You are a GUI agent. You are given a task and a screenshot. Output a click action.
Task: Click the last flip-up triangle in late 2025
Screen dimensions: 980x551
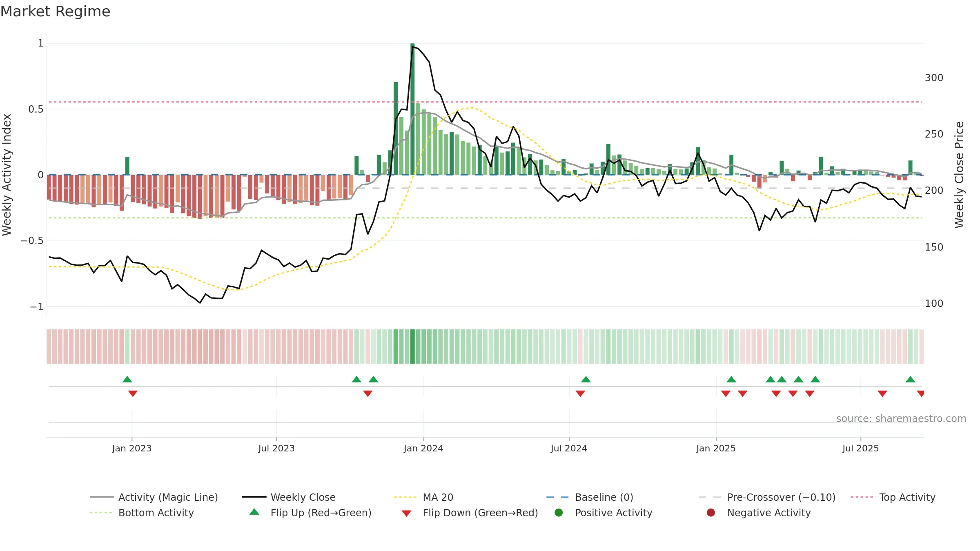click(x=910, y=379)
